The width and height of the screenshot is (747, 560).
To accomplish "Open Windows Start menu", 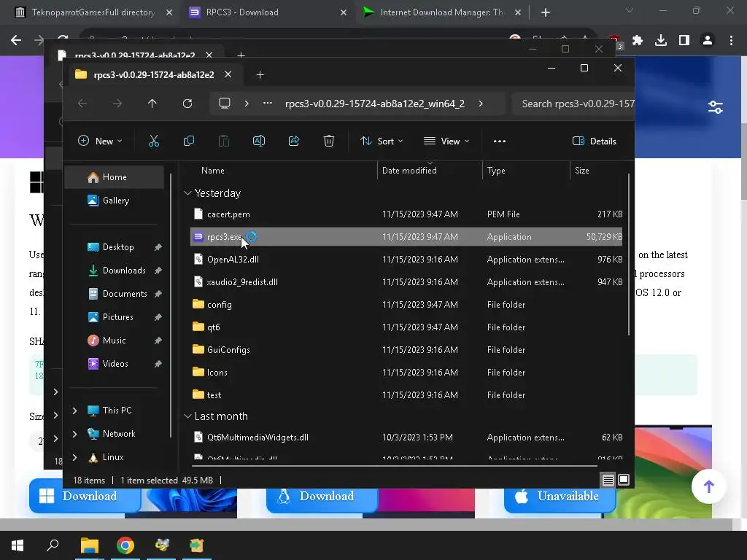I will click(x=18, y=545).
